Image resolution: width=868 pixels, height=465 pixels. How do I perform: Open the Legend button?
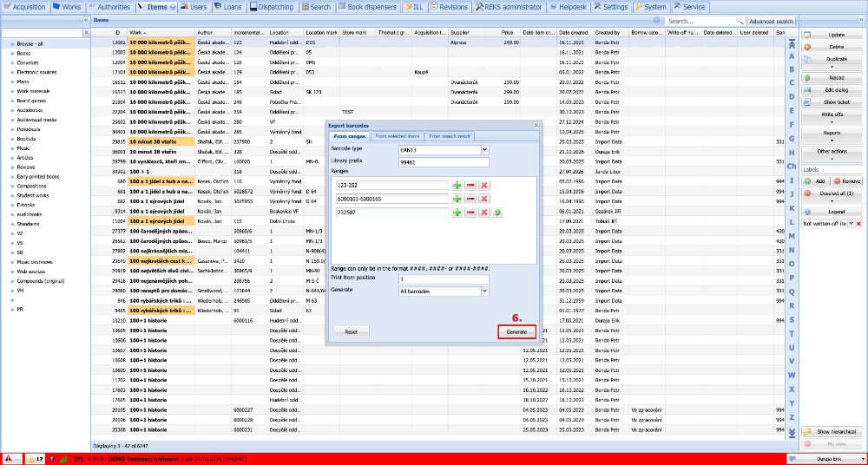click(x=832, y=212)
